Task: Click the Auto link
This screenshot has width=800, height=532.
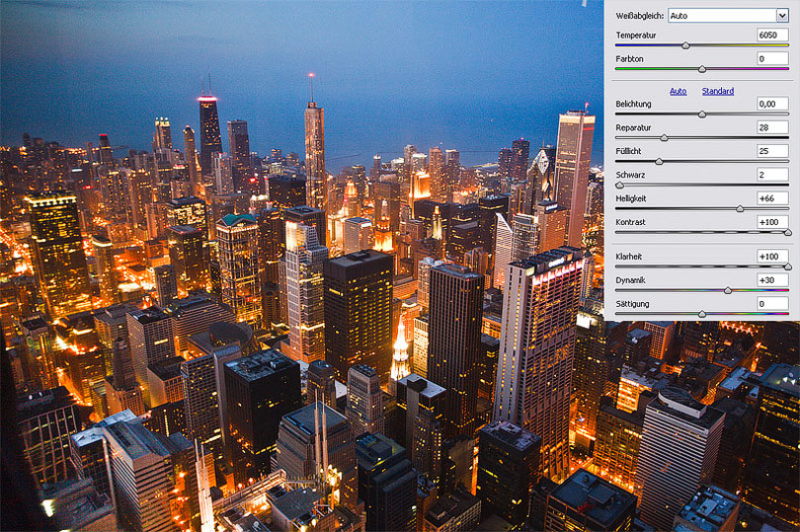Action: [679, 91]
